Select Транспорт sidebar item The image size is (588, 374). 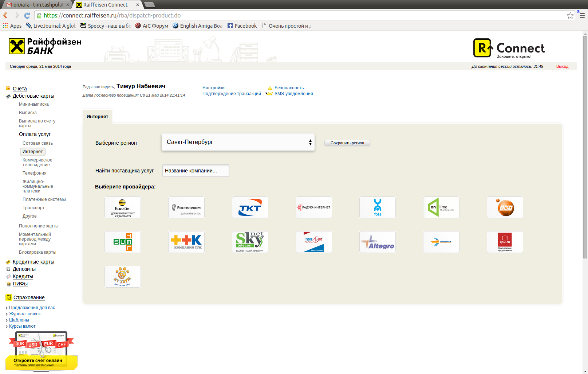tap(33, 208)
